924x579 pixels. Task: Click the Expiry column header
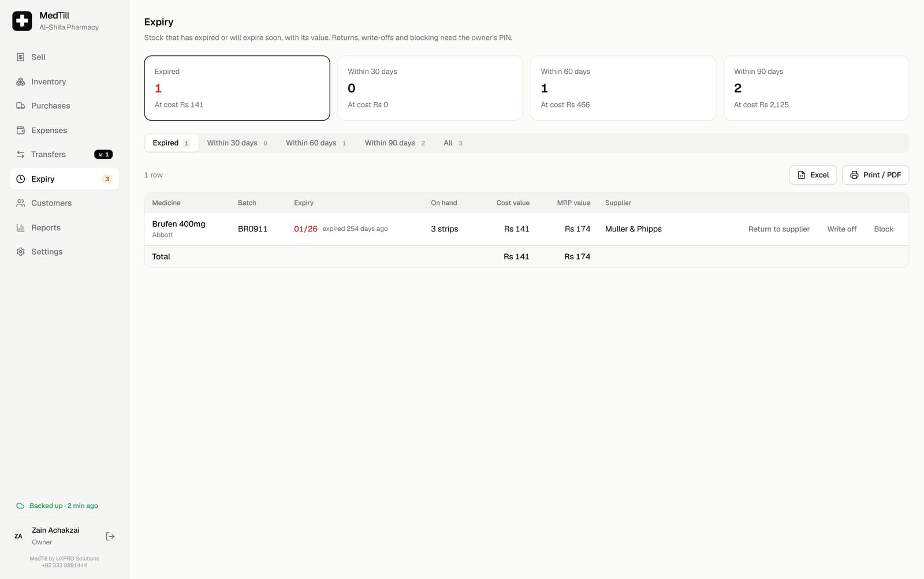(x=304, y=203)
